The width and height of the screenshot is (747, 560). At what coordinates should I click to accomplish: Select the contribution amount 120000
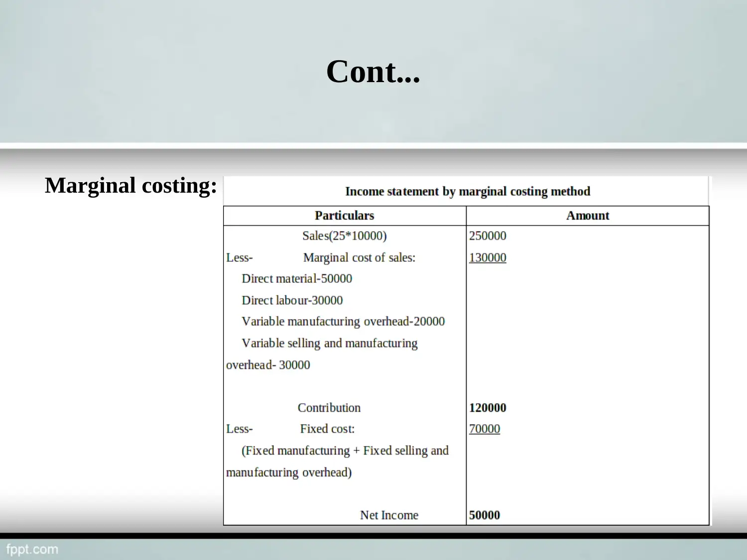click(x=488, y=408)
